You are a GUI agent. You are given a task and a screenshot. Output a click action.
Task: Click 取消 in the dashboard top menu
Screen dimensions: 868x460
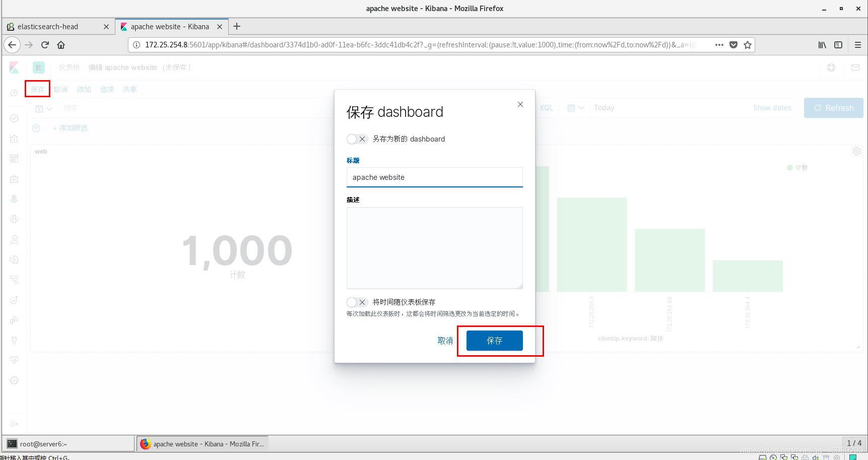[x=60, y=89]
